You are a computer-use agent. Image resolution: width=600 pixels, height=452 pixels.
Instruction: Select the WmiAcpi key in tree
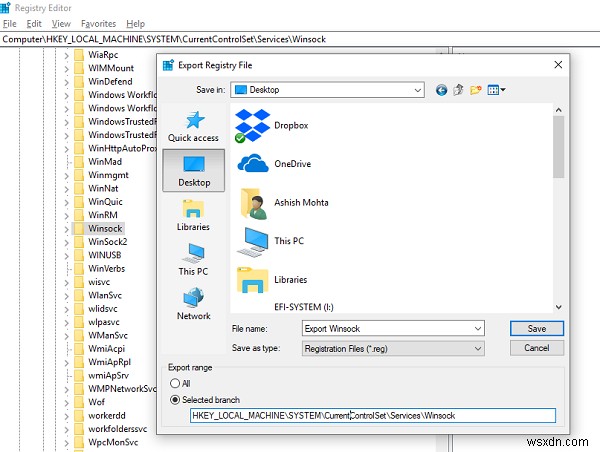106,349
